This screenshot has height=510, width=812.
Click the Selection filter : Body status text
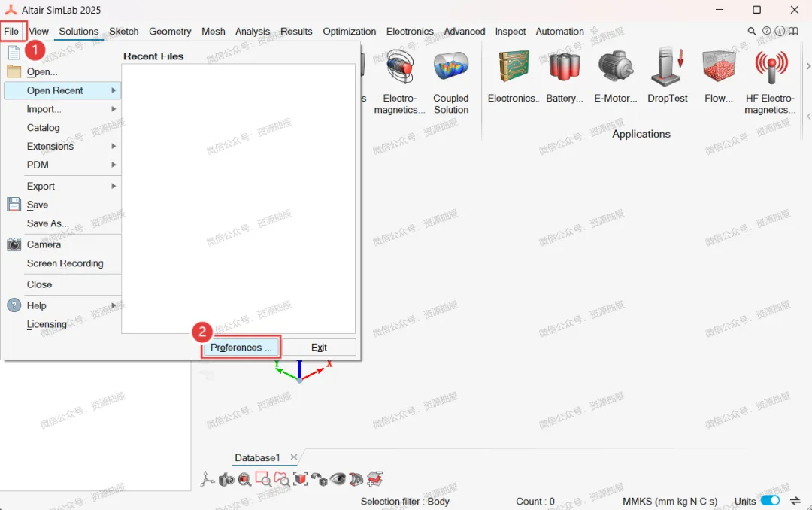(405, 501)
